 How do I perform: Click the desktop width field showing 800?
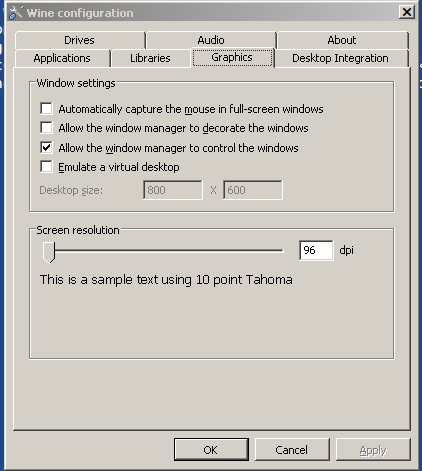(x=173, y=190)
